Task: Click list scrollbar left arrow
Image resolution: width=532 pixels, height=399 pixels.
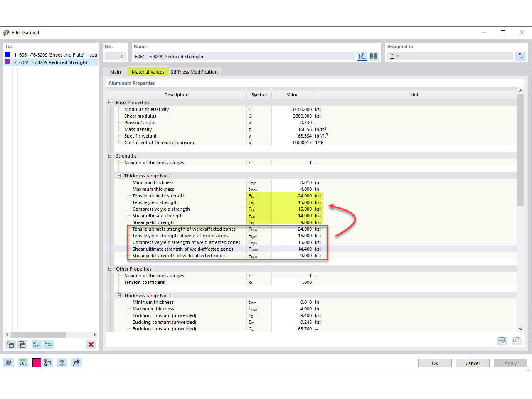Action: click(7, 335)
